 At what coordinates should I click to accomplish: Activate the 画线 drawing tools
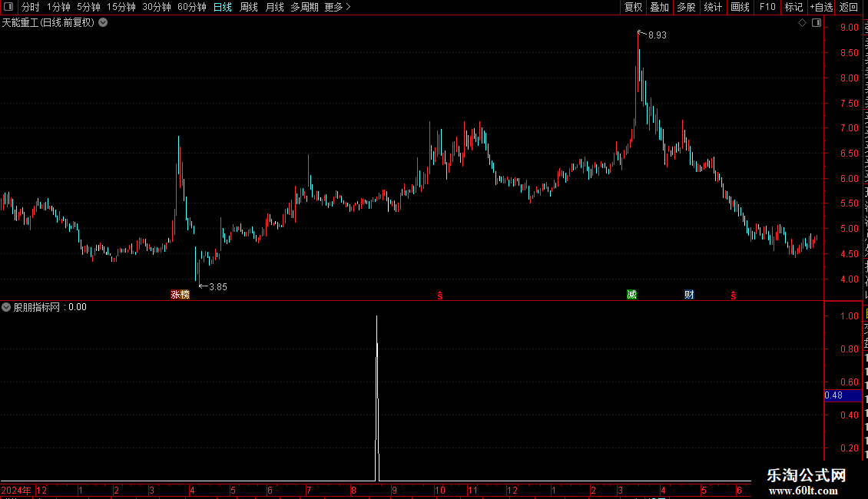point(740,7)
